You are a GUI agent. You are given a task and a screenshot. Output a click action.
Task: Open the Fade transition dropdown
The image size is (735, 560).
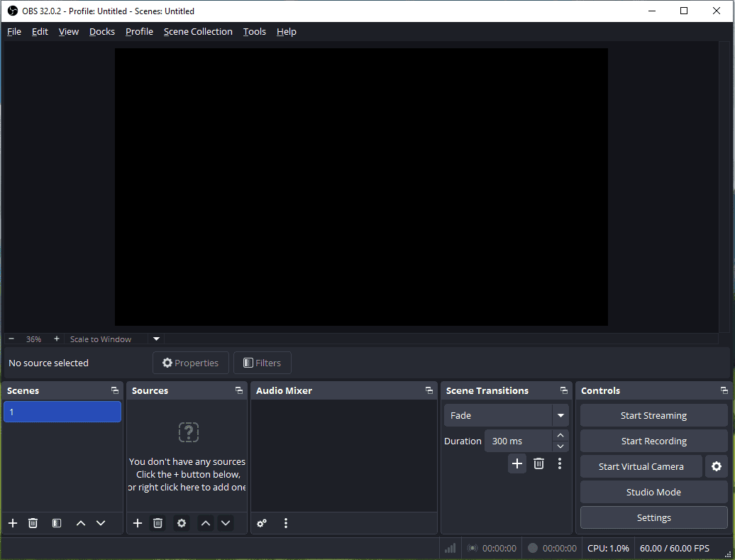506,415
